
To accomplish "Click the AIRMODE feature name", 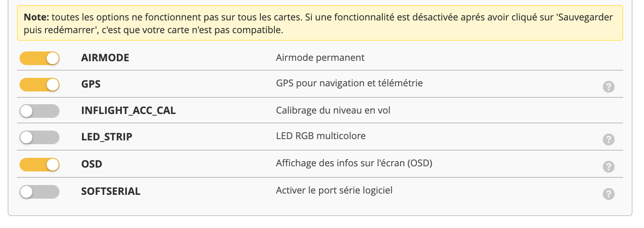I will (x=105, y=58).
